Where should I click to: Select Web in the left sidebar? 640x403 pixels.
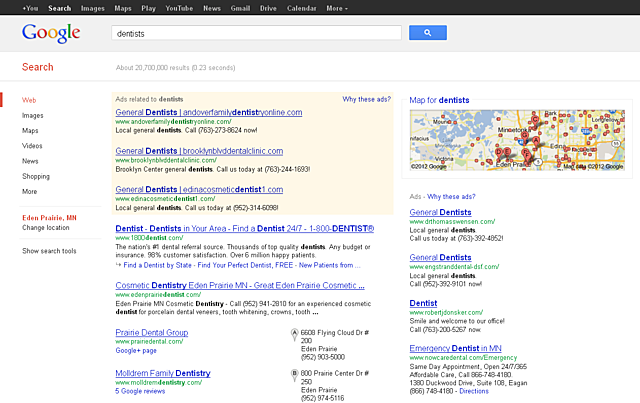click(29, 100)
